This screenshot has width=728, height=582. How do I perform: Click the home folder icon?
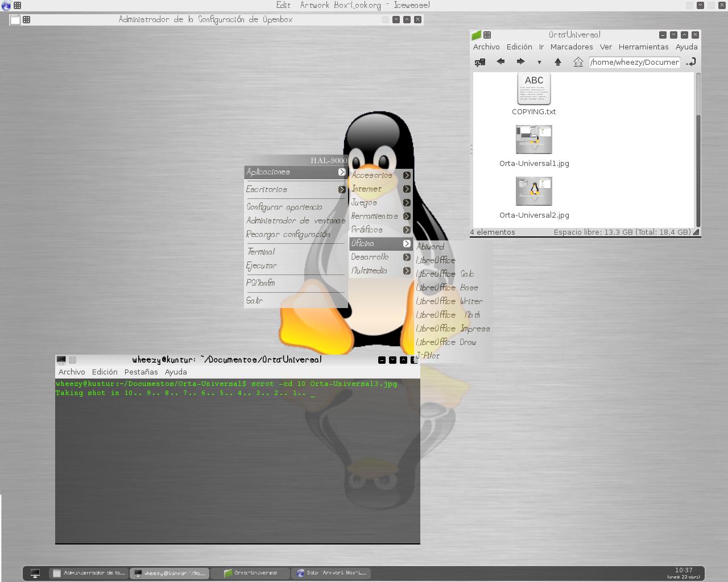(578, 61)
